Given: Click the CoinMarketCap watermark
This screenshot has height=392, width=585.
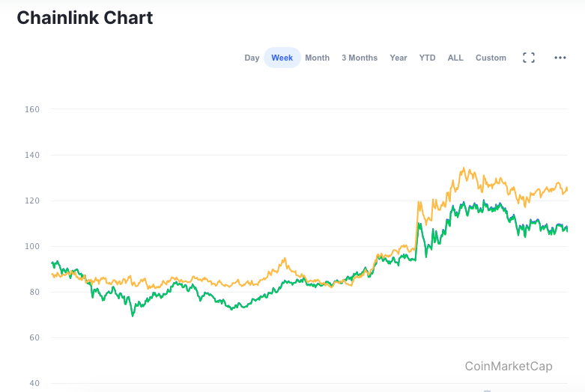Looking at the screenshot, I should [509, 366].
